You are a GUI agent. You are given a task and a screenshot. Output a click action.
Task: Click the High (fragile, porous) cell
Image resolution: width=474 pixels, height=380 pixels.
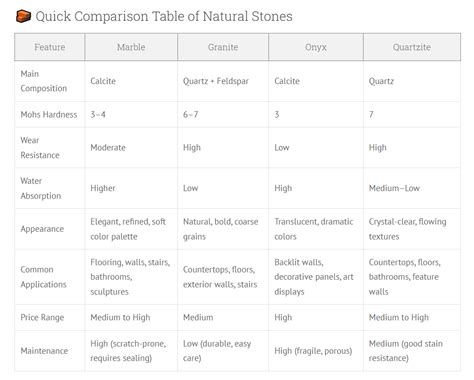click(313, 351)
